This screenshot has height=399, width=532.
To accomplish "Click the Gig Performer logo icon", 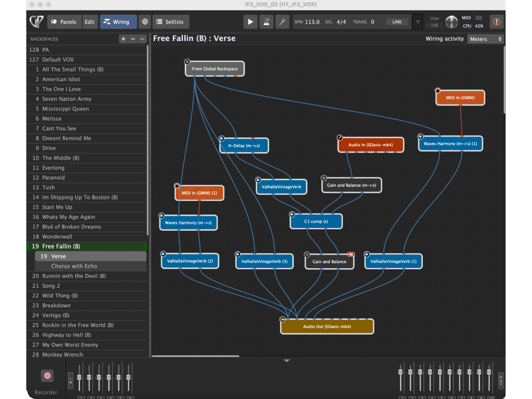I will click(36, 22).
